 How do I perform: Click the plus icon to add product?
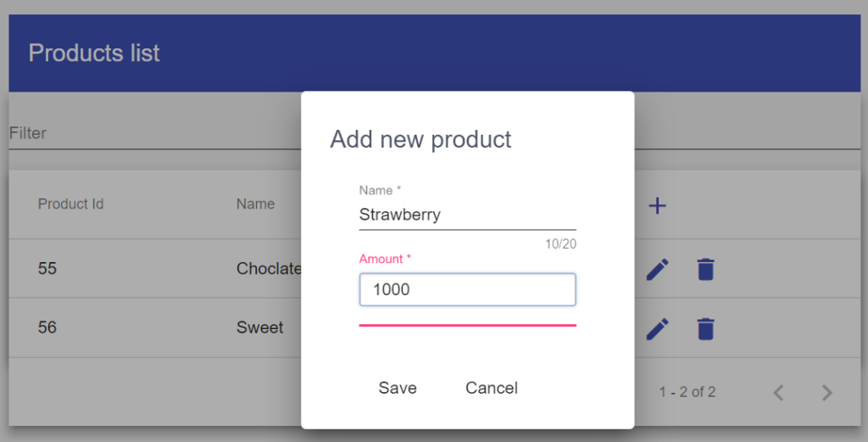[x=657, y=206]
